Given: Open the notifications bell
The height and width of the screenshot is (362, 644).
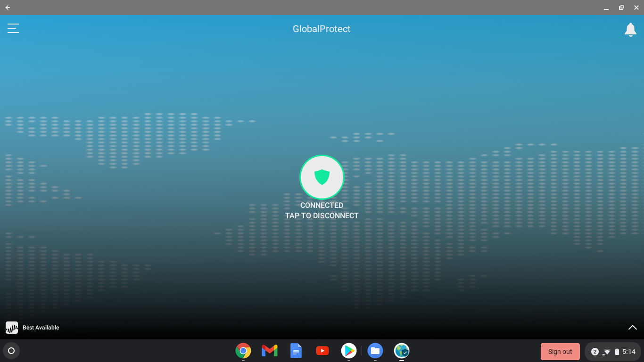Looking at the screenshot, I should pyautogui.click(x=630, y=30).
